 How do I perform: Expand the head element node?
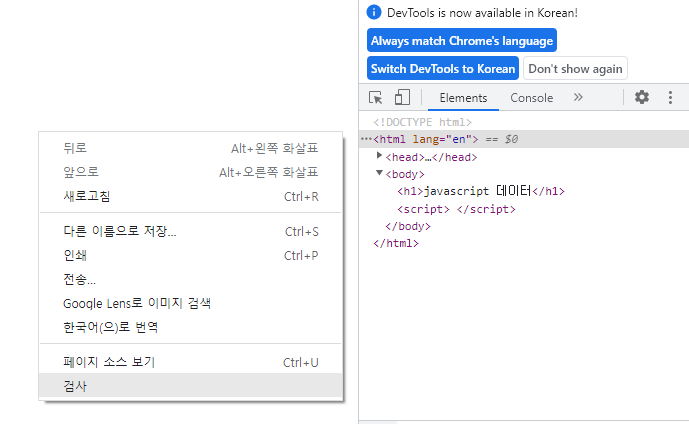coord(379,155)
